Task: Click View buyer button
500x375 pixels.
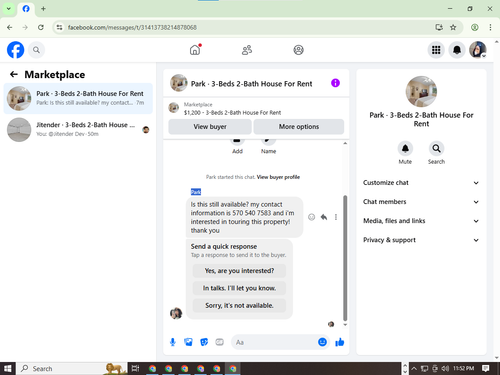Action: pyautogui.click(x=210, y=127)
